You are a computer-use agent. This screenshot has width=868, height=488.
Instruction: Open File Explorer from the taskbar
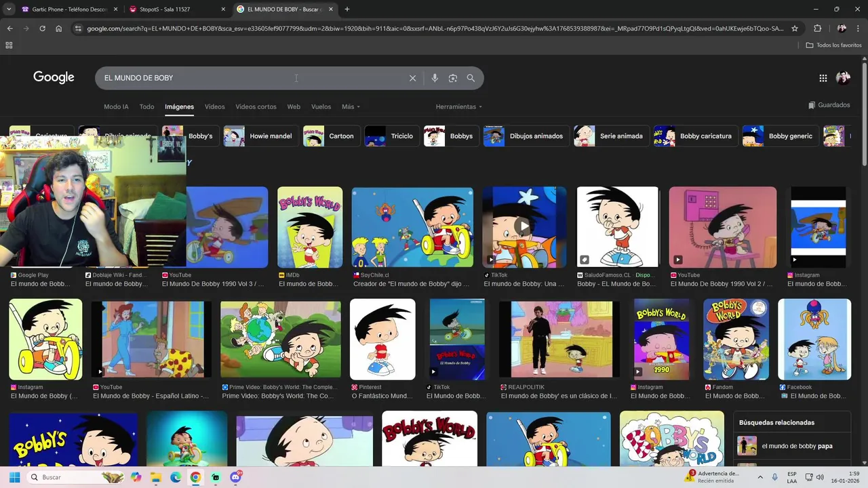(x=156, y=477)
